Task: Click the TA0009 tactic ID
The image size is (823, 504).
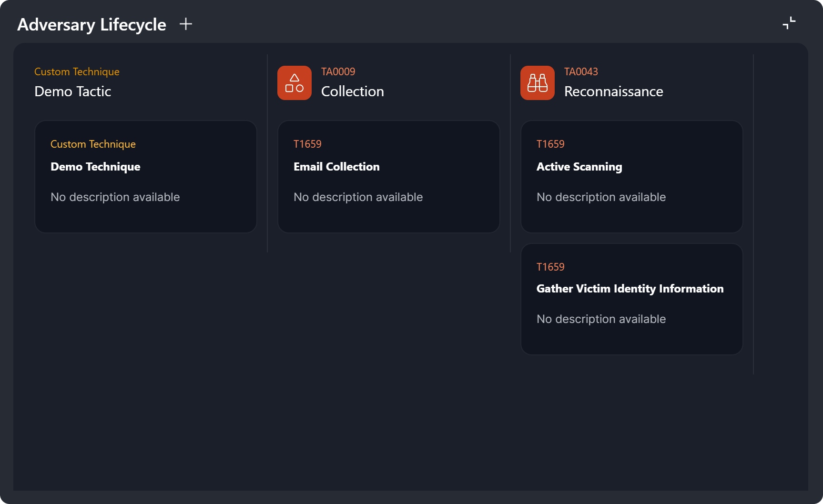Action: coord(338,71)
